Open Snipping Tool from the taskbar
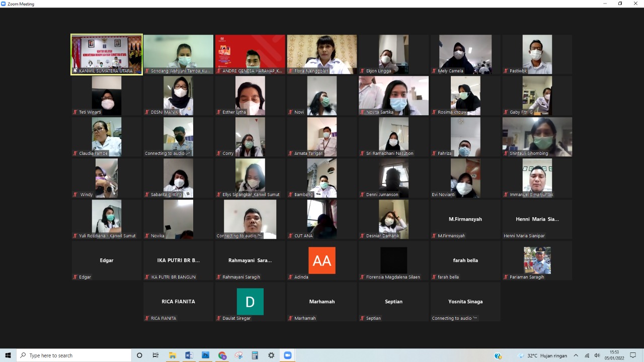Image resolution: width=644 pixels, height=362 pixels. click(238, 355)
